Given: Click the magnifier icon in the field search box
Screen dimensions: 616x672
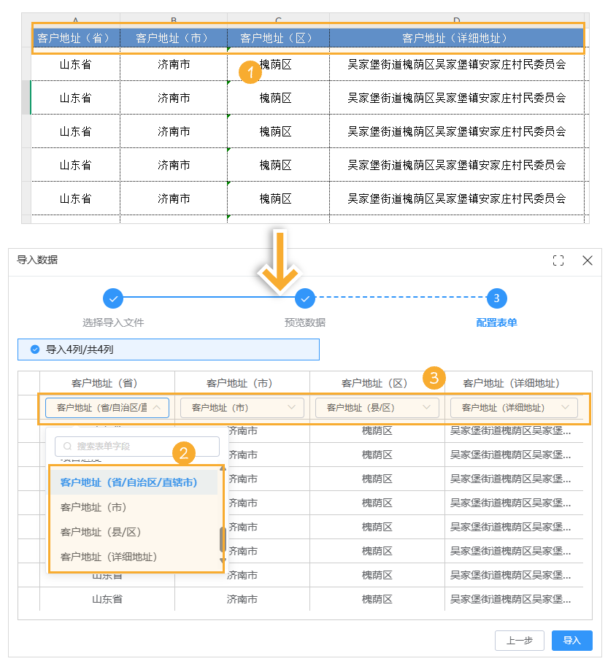Looking at the screenshot, I should pyautogui.click(x=68, y=446).
